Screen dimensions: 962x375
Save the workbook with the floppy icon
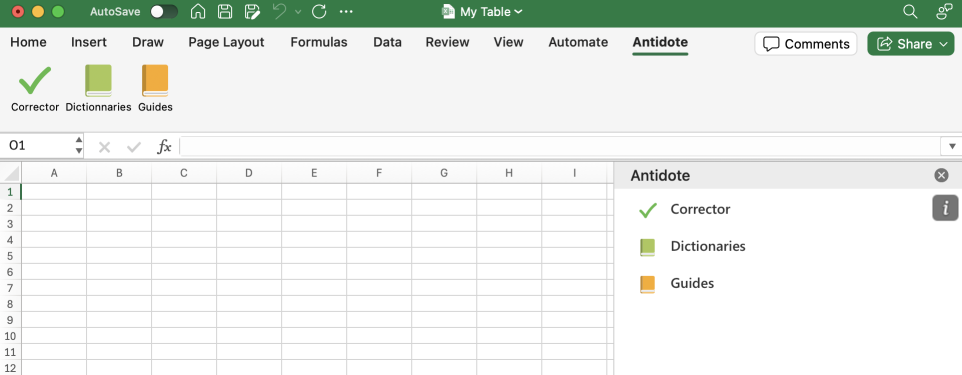coord(225,12)
